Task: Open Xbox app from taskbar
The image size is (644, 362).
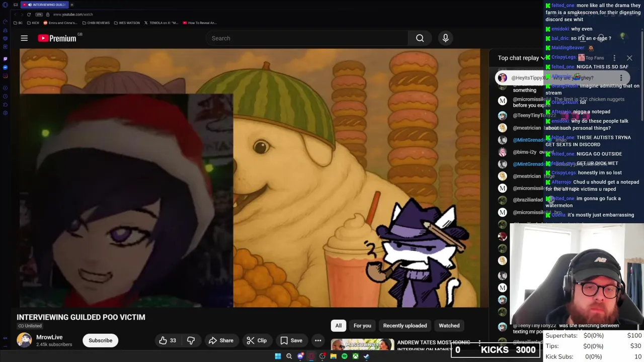Action: pos(355,356)
